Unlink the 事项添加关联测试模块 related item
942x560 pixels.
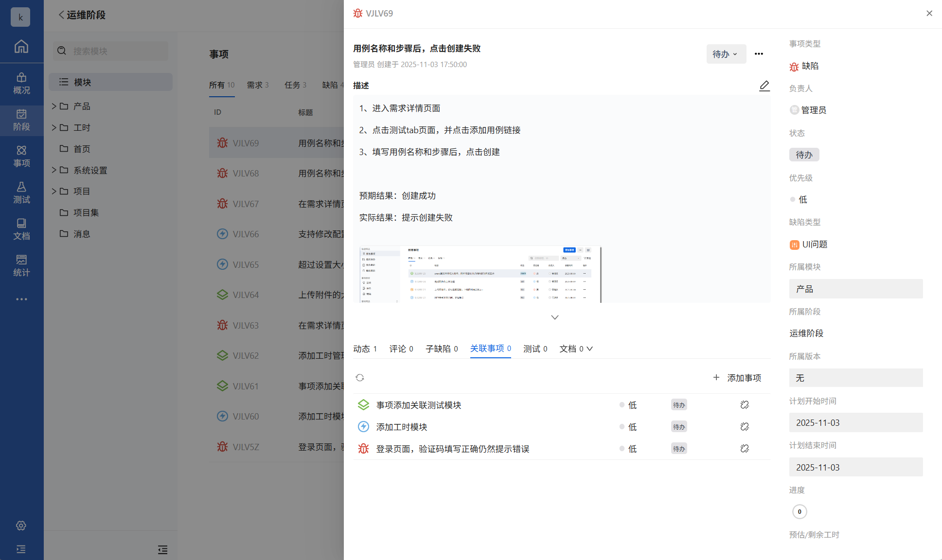[x=744, y=405]
